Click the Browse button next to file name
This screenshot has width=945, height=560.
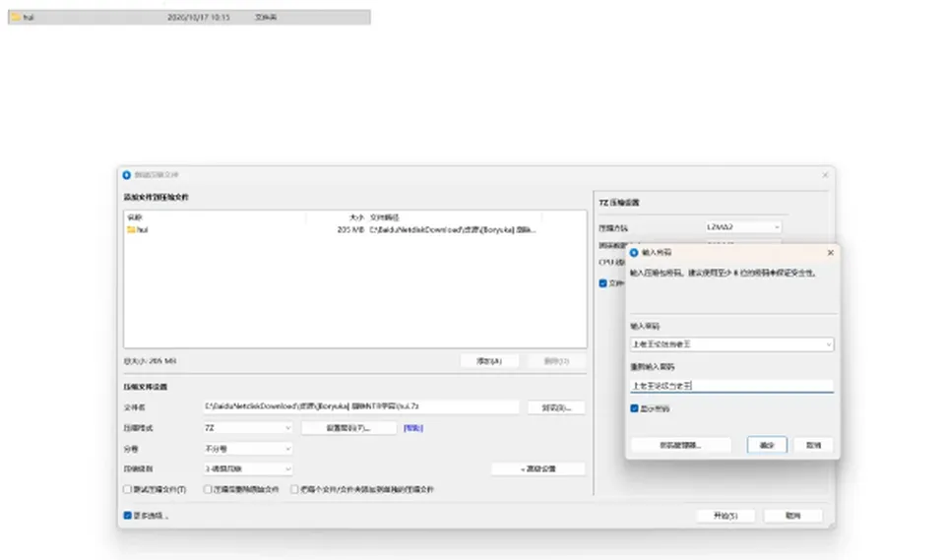(555, 407)
